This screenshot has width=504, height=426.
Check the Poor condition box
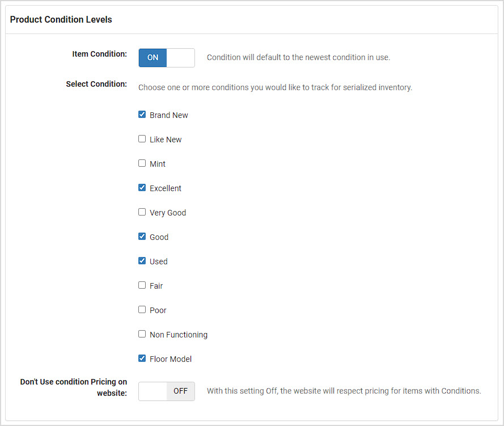(142, 310)
